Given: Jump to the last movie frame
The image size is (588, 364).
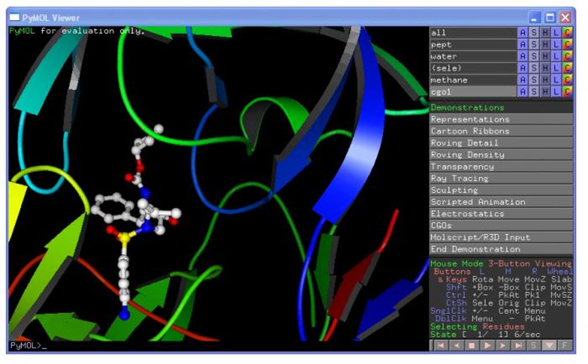Looking at the screenshot, I should (x=518, y=345).
